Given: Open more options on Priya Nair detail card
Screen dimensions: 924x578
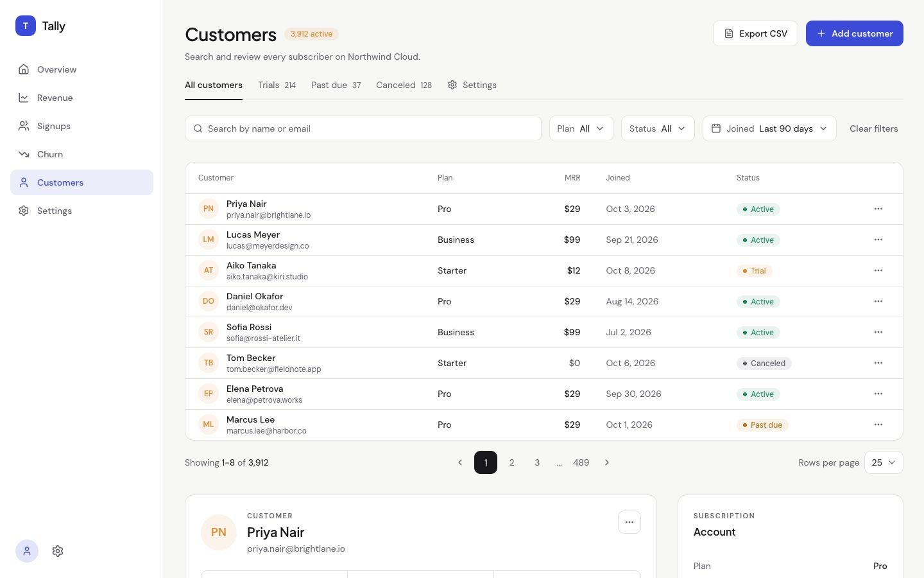Looking at the screenshot, I should (629, 522).
